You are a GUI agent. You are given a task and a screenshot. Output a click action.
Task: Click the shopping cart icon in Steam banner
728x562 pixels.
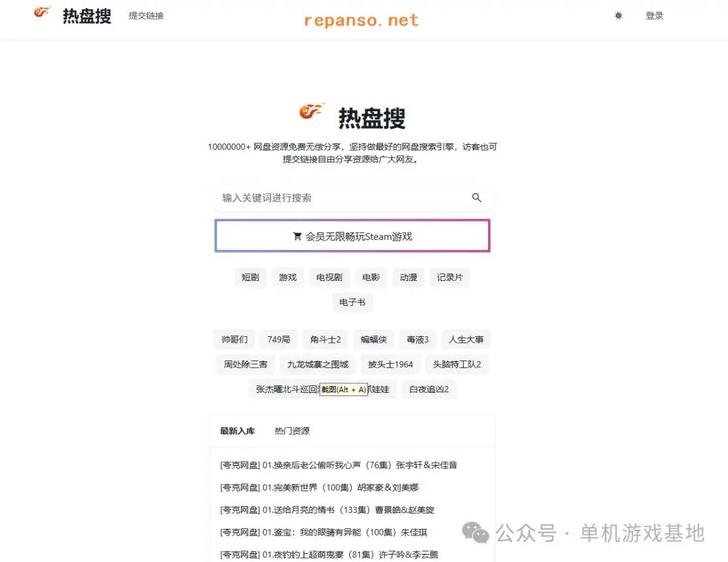point(297,237)
